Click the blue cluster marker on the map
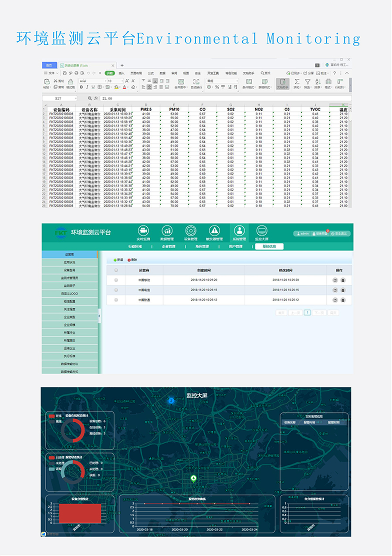 click(171, 400)
